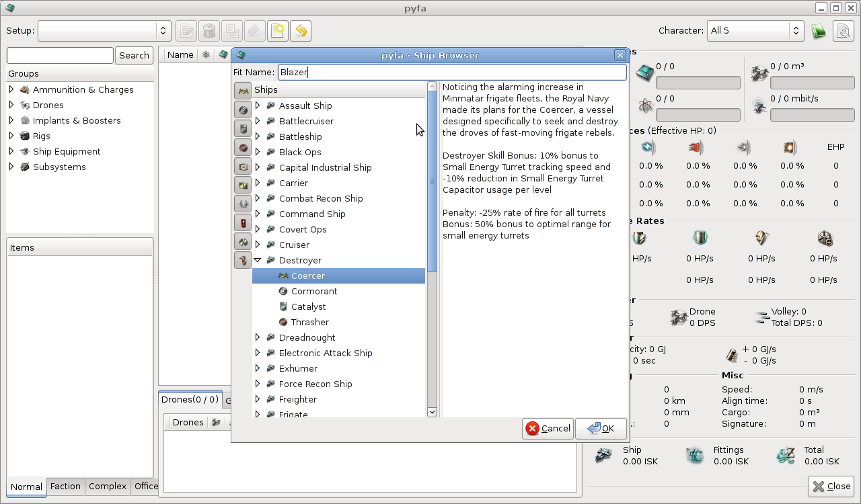
Task: Expand the Assault Ship group
Action: pyautogui.click(x=258, y=106)
